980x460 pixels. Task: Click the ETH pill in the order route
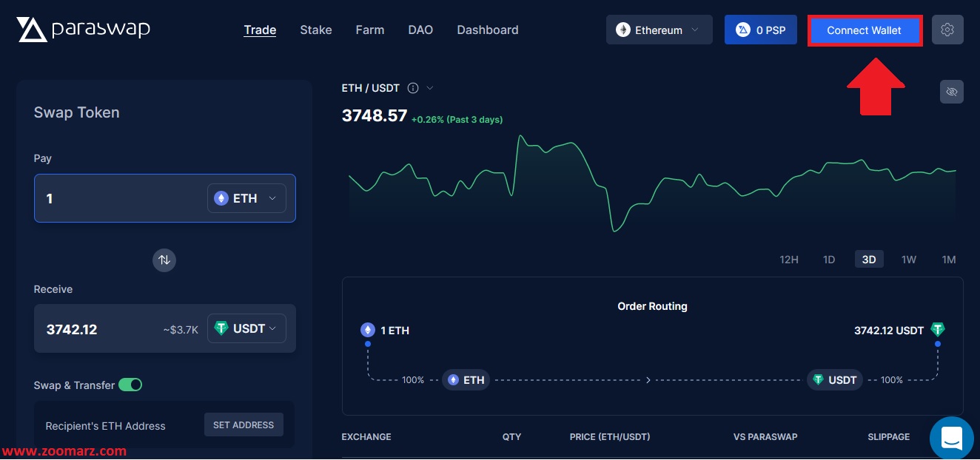466,380
